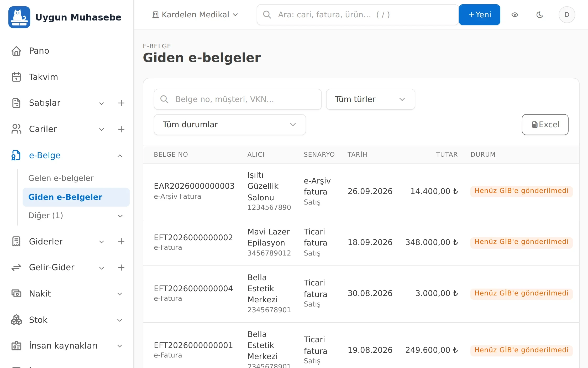Open Kardelen Medikal company dropdown

tap(195, 15)
